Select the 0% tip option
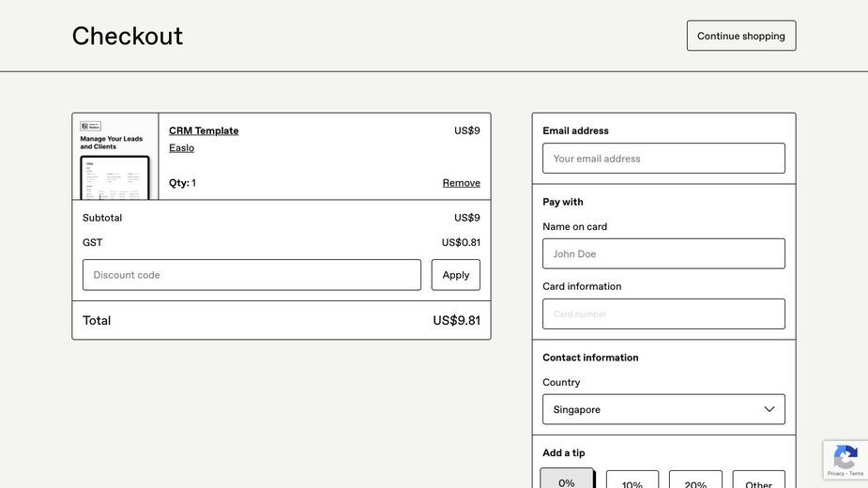Screen dimensions: 868x488 (x=566, y=480)
